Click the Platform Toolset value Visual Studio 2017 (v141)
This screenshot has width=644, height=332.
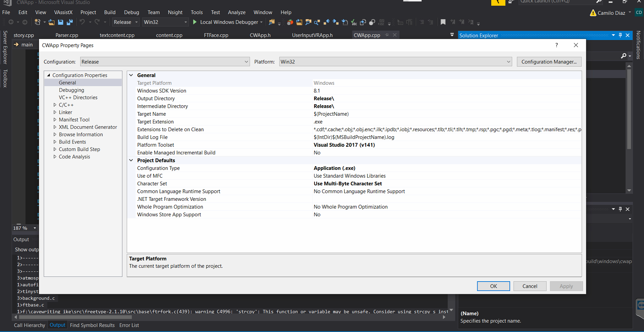(x=344, y=145)
